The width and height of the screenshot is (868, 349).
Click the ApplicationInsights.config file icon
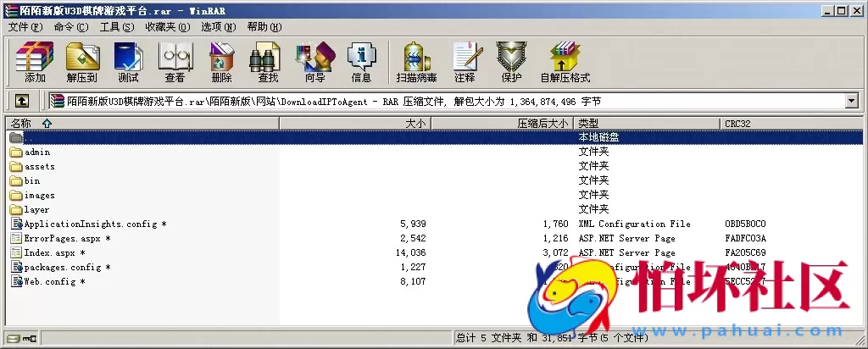point(16,224)
